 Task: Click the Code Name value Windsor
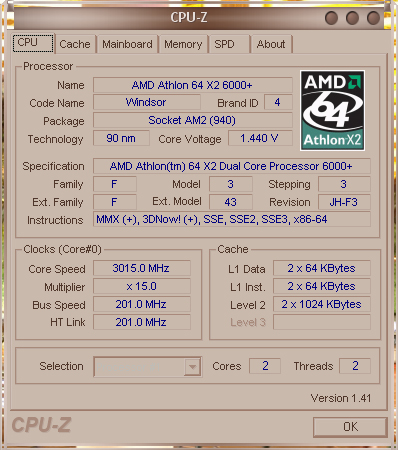tap(147, 102)
